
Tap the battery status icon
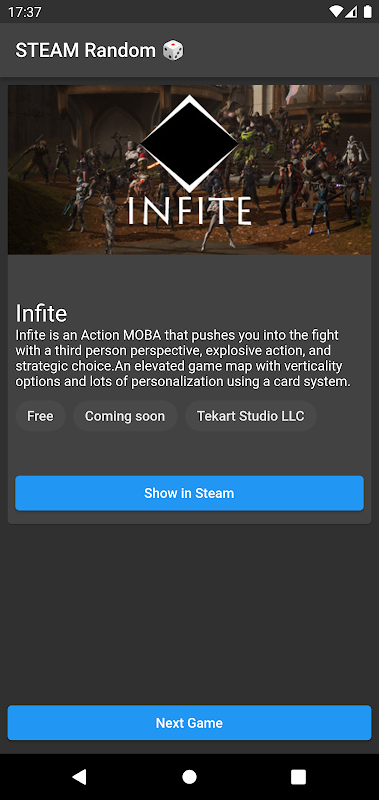coord(367,11)
